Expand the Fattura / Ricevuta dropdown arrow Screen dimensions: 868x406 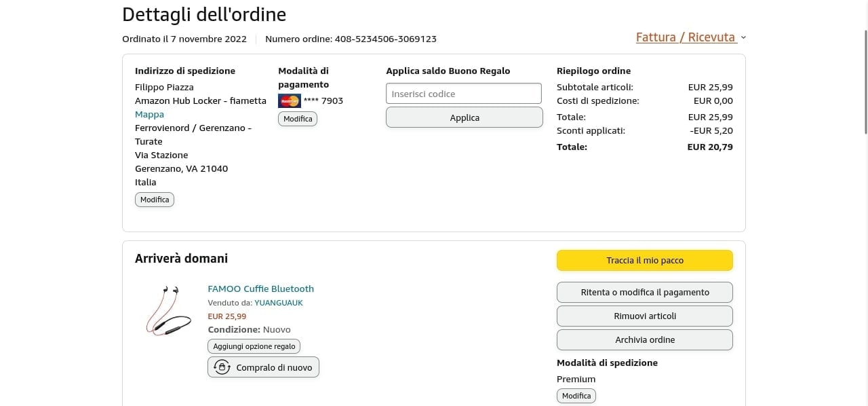click(x=743, y=38)
